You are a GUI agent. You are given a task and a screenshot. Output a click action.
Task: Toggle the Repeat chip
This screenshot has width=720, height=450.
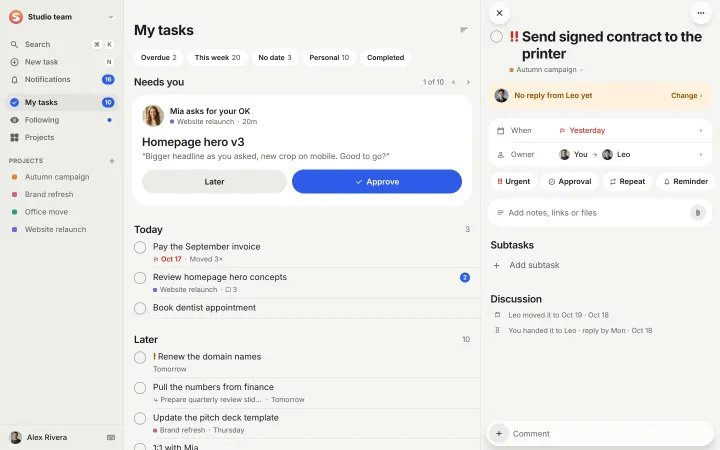627,181
